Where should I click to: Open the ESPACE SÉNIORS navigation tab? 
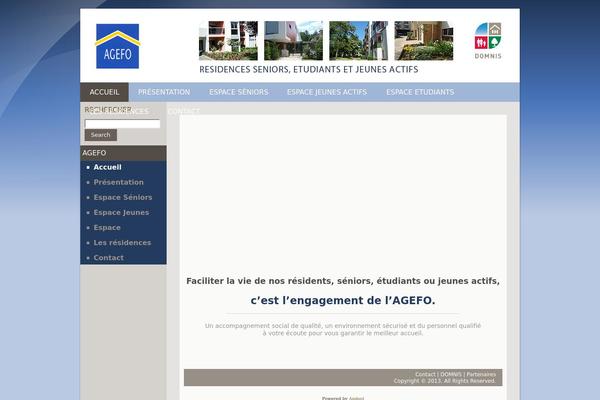tap(239, 92)
